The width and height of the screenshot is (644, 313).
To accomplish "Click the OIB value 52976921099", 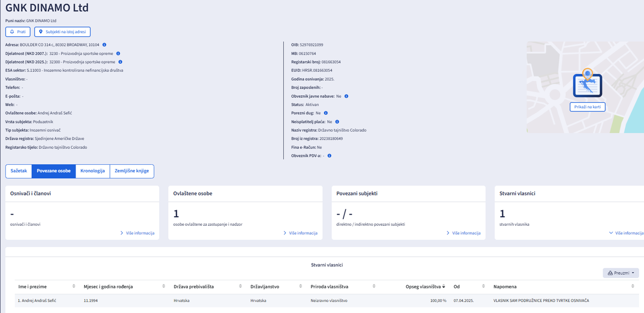I will [312, 45].
